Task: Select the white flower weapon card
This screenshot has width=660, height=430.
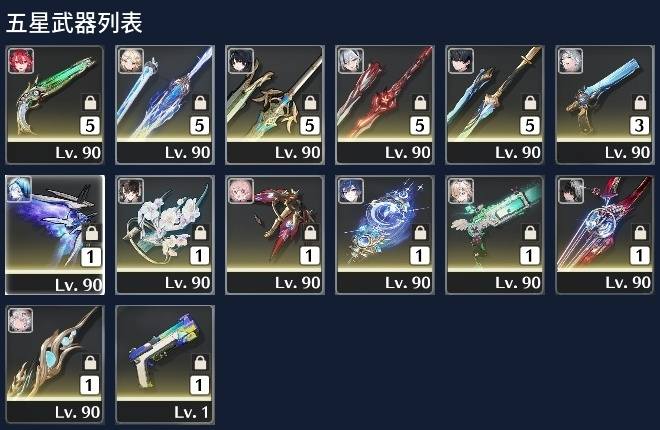Action: coord(165,235)
